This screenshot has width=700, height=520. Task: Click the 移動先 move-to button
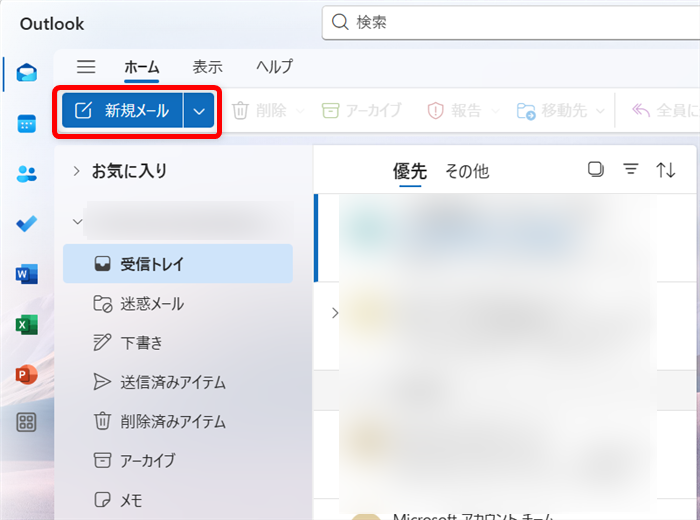coord(551,110)
